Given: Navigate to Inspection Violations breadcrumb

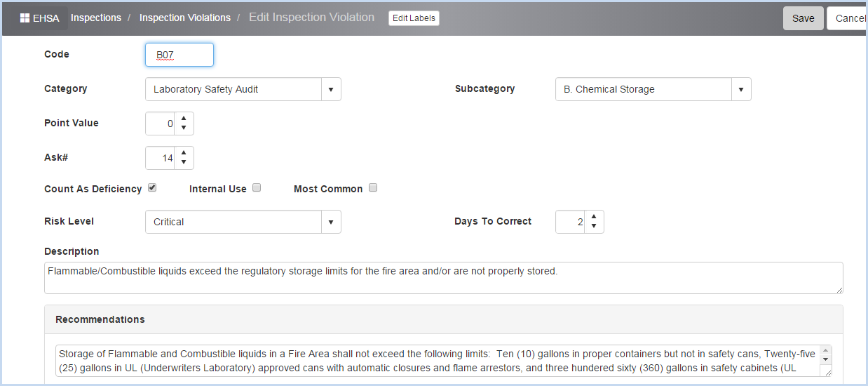Looking at the screenshot, I should 185,18.
